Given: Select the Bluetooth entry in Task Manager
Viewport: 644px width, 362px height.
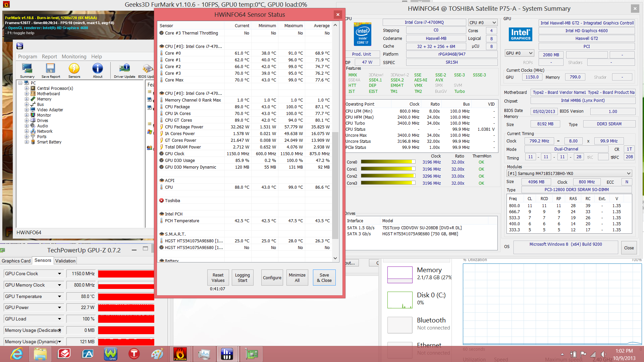Looking at the screenshot, I should tap(419, 325).
